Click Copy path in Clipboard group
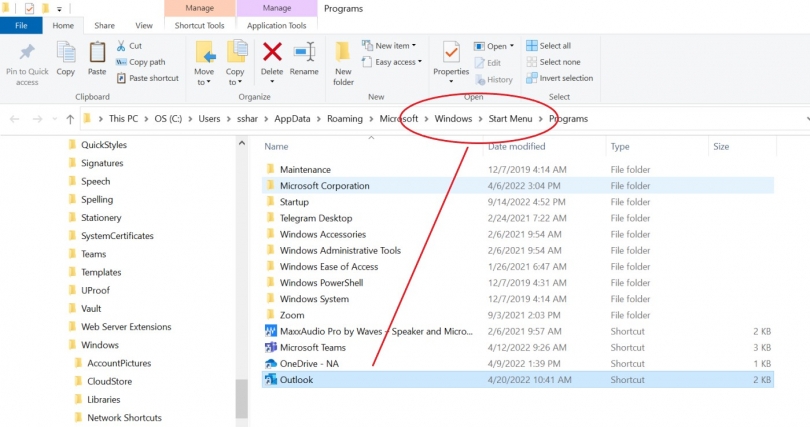Image resolution: width=810 pixels, height=427 pixels. (x=147, y=62)
